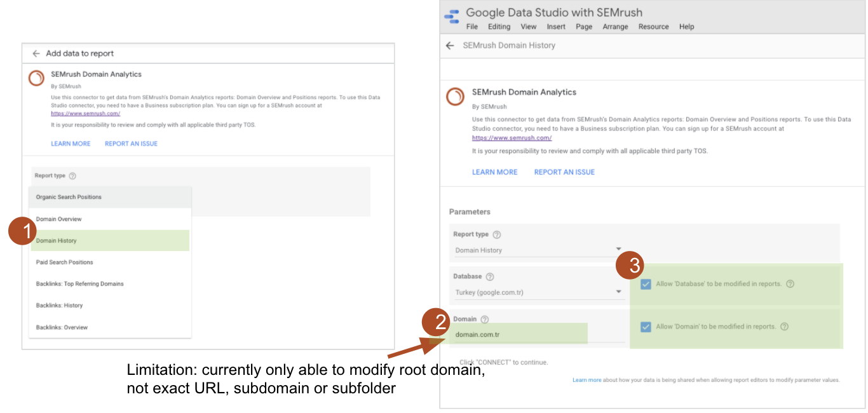Viewport: 868px width, 413px height.
Task: Click help icon next to Database label
Action: [x=490, y=277]
